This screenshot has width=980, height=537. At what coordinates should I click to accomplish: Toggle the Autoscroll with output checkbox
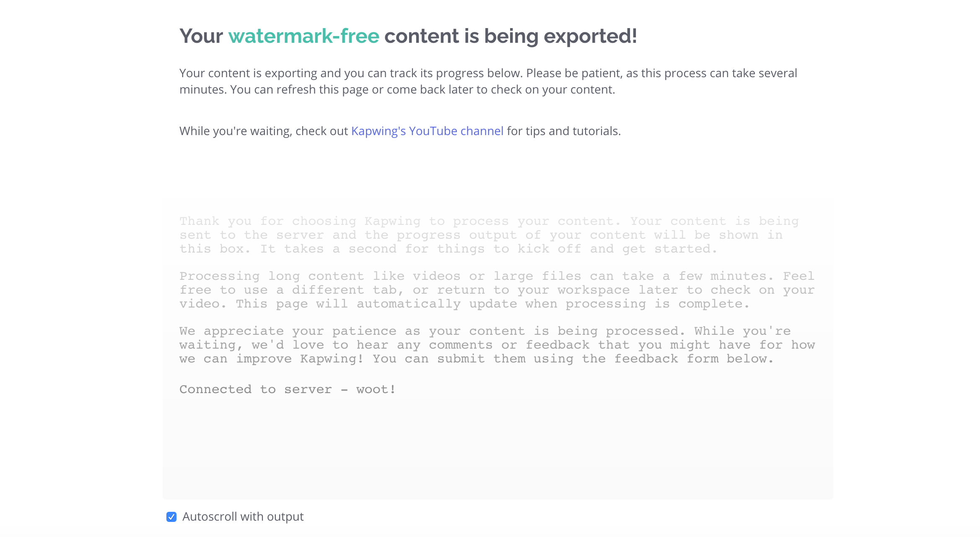click(171, 517)
